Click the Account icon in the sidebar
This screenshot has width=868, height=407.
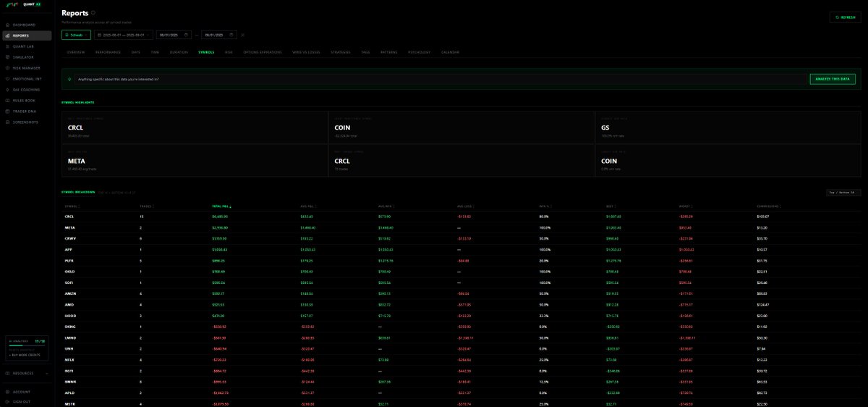point(7,392)
